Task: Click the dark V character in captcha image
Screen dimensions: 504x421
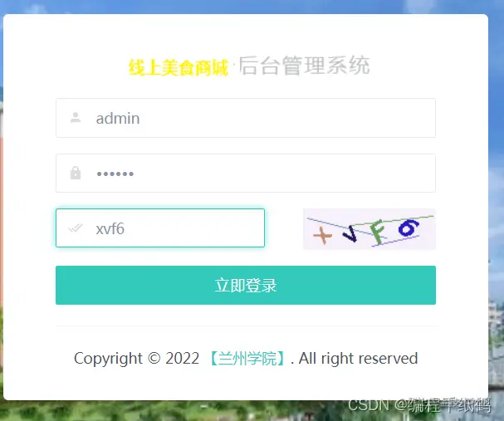Action: [x=350, y=233]
